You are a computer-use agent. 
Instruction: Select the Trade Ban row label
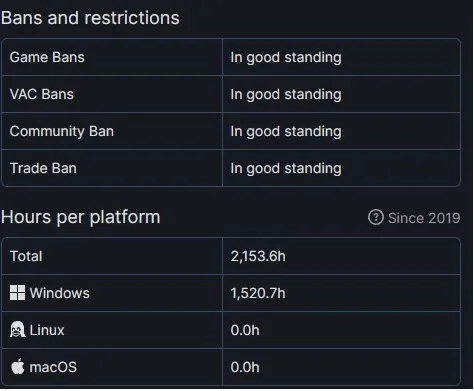pos(43,168)
